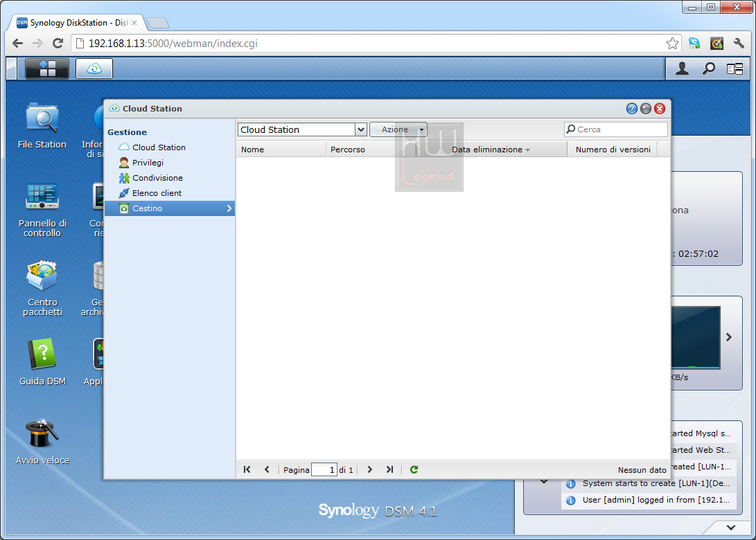756x540 pixels.
Task: Reload the browser page
Action: pos(58,44)
